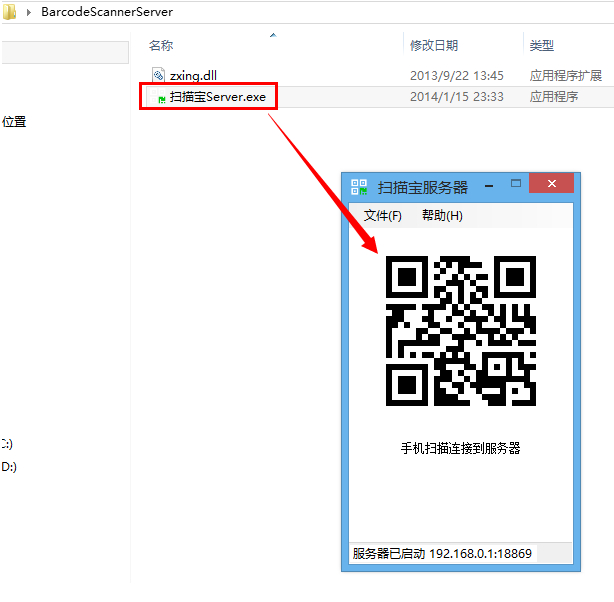Select the D:) drive in navigation pane
Image resolution: width=614 pixels, height=602 pixels.
(9, 467)
